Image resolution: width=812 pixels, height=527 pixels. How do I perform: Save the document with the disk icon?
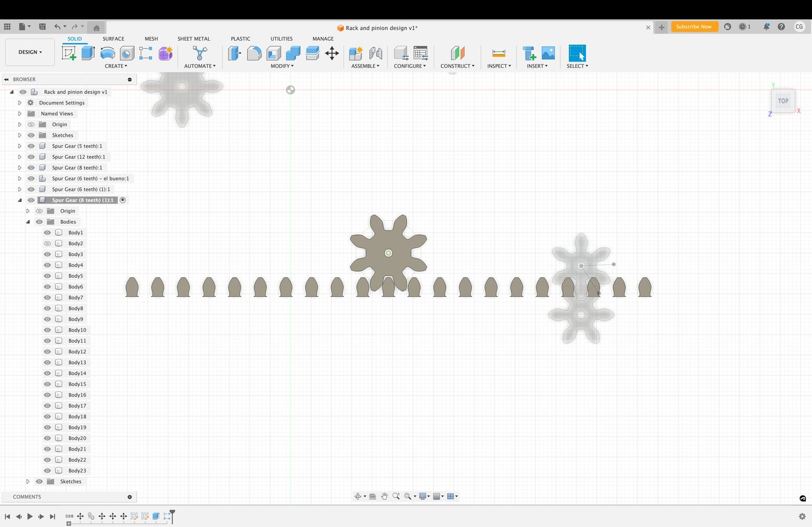(42, 27)
